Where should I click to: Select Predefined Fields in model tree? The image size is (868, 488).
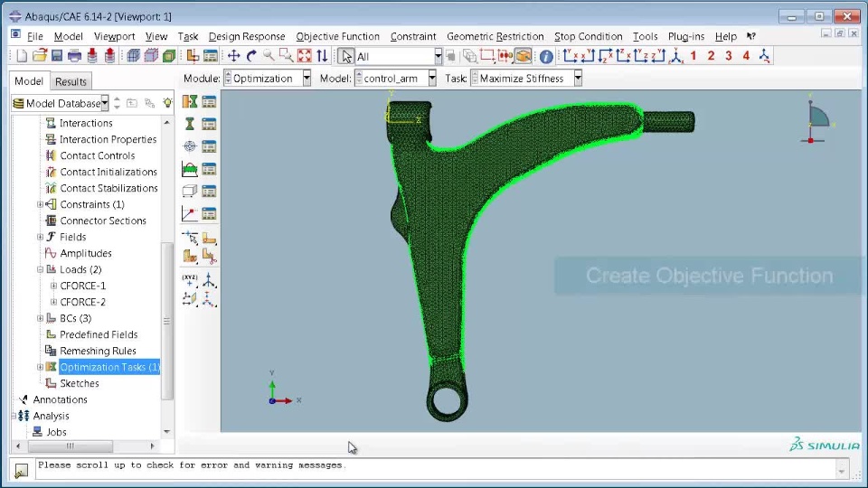click(99, 334)
